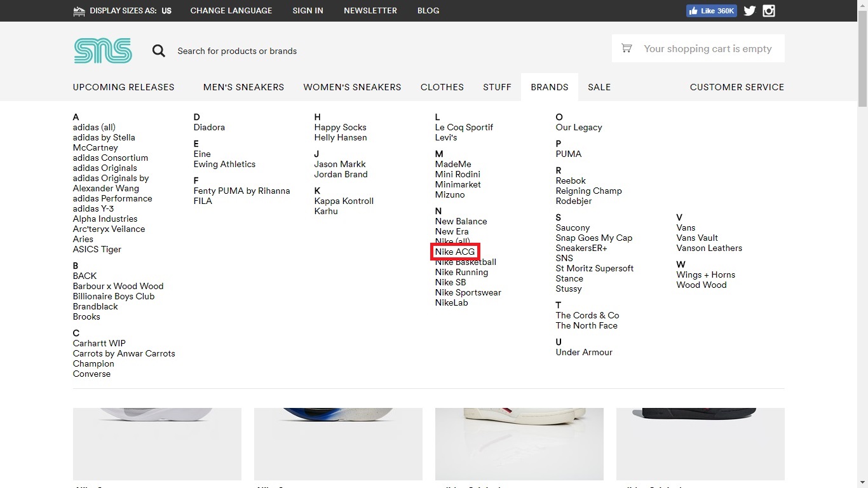Click the SNS logo

pos(102,51)
